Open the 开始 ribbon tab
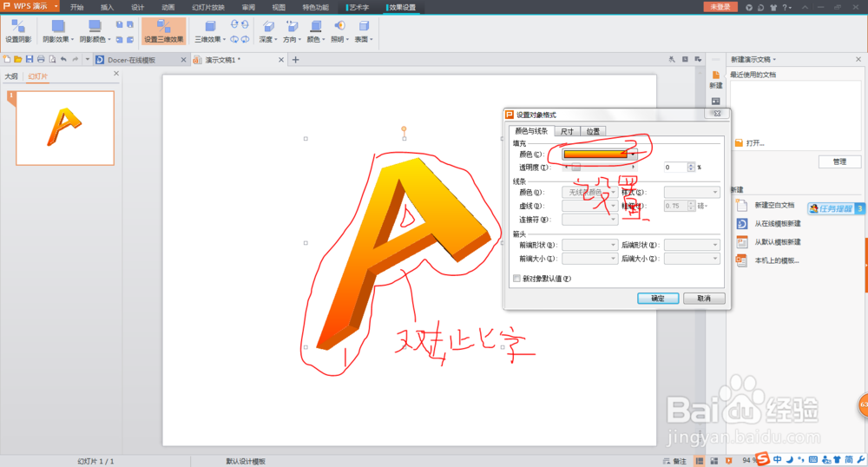The height and width of the screenshot is (467, 868). coord(77,7)
